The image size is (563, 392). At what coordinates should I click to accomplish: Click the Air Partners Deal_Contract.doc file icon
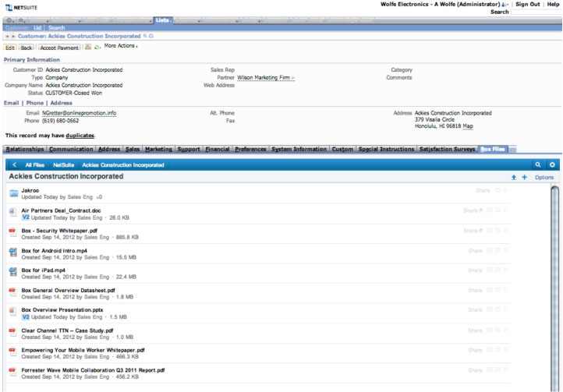13,213
